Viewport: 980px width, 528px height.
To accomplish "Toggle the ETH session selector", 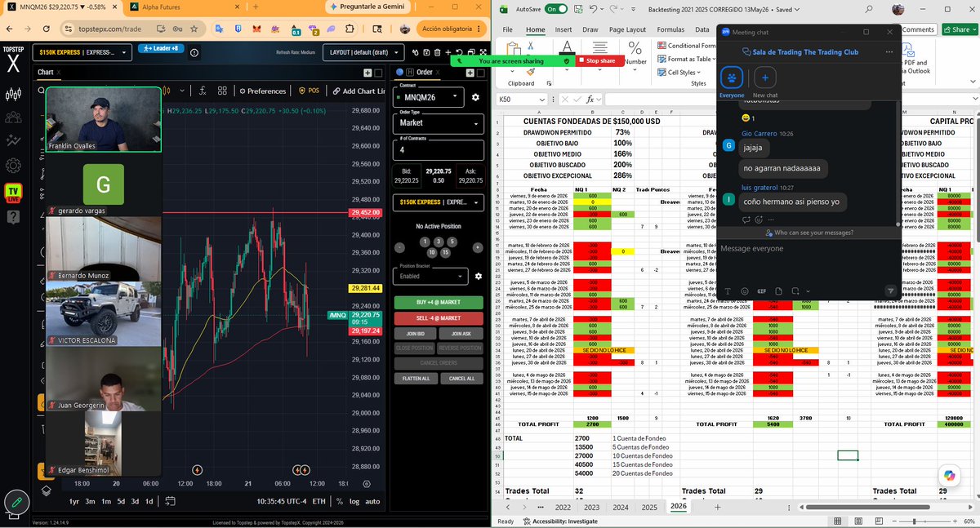I will [318, 501].
